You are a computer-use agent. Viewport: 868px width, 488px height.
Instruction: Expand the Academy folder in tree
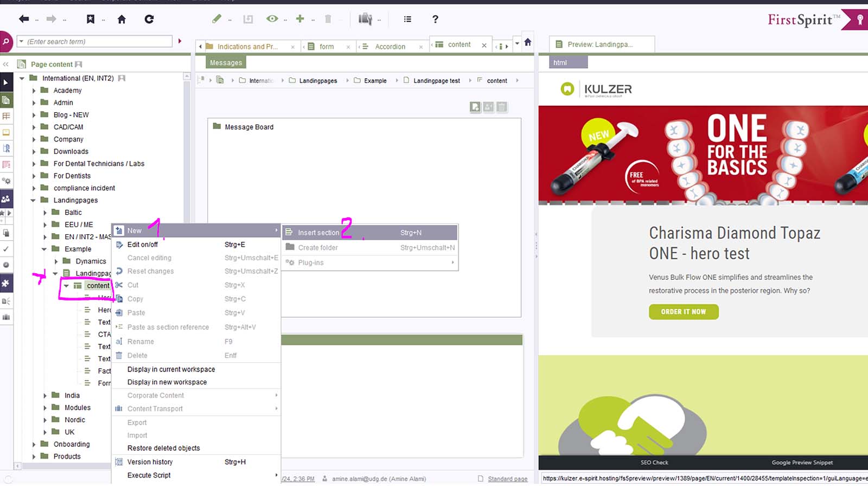[34, 91]
